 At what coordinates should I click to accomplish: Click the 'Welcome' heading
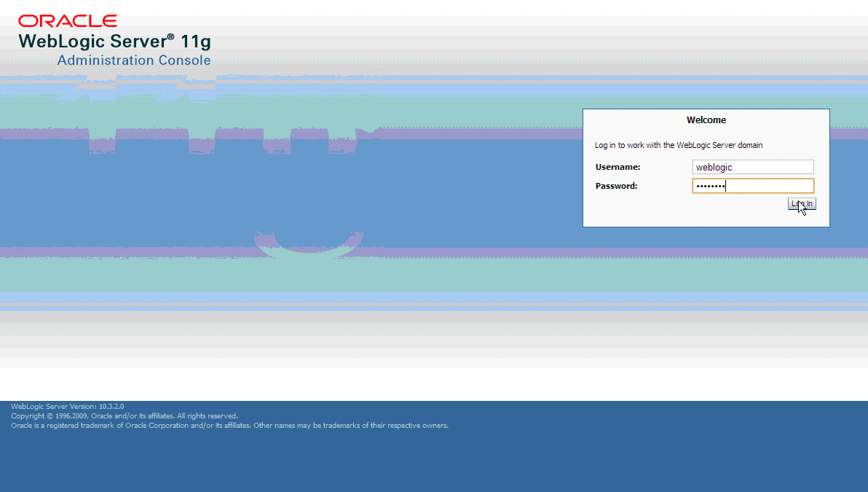click(x=706, y=120)
